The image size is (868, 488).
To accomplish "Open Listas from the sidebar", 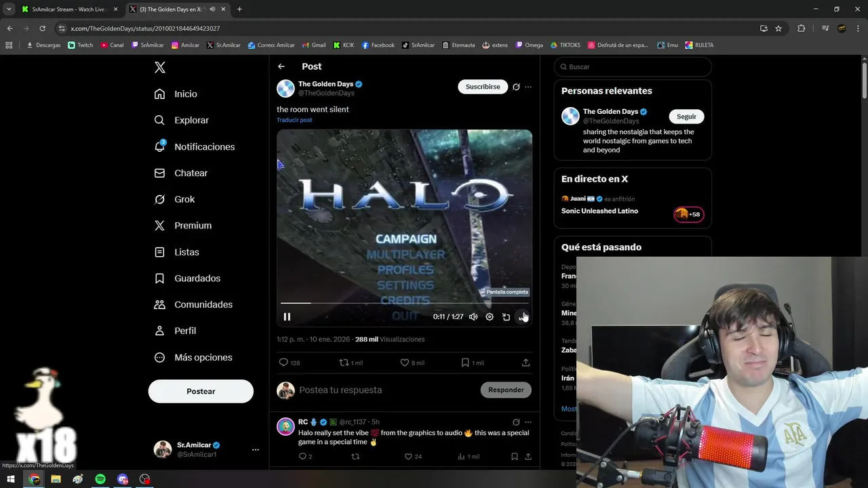I will [x=176, y=252].
